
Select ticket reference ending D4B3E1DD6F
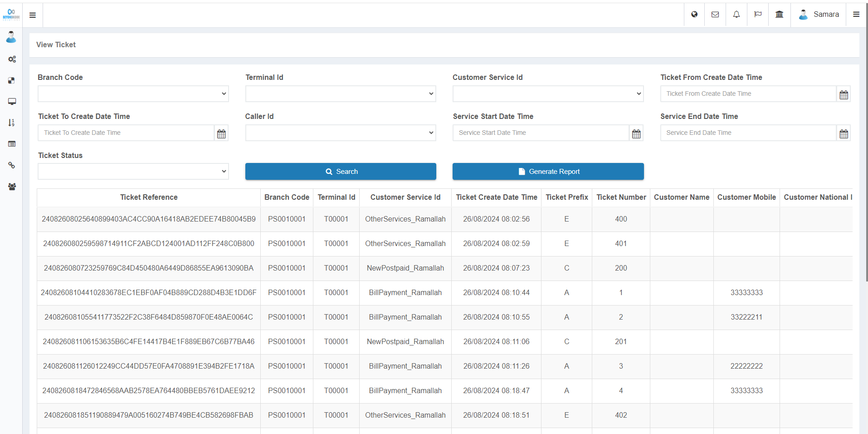point(149,293)
